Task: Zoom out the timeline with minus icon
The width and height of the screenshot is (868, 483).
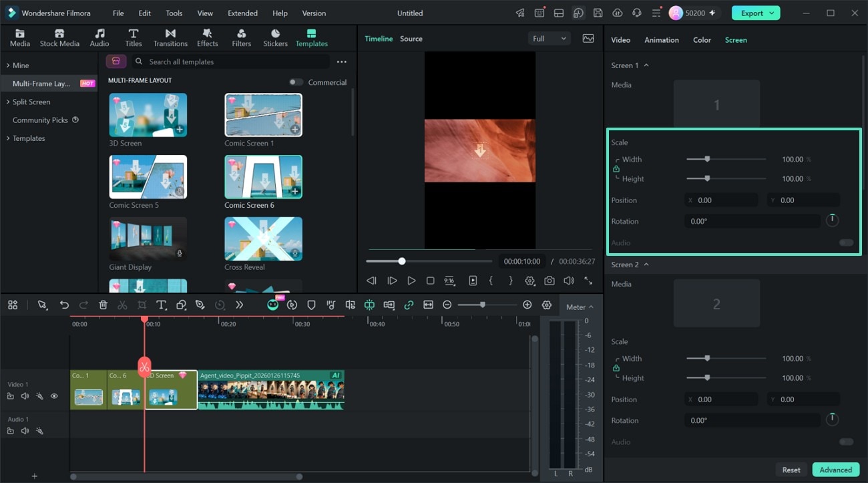Action: pos(447,305)
